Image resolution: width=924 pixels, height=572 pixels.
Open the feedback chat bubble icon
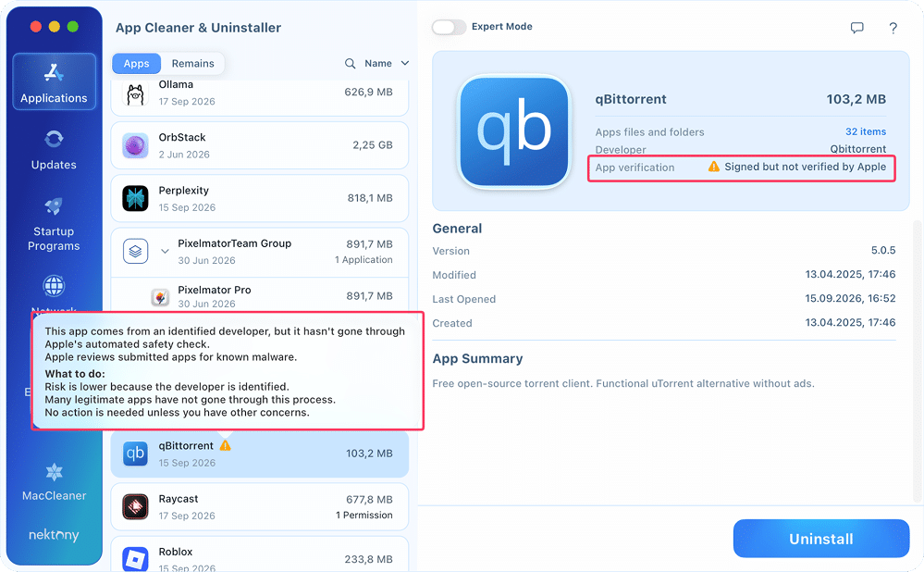(x=856, y=28)
